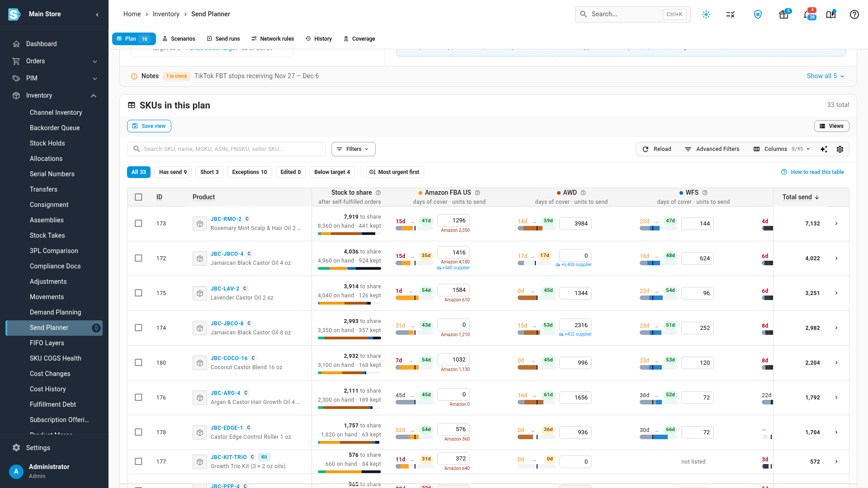Toggle the select-all checkbox in table header
This screenshot has height=488, width=868.
click(138, 197)
